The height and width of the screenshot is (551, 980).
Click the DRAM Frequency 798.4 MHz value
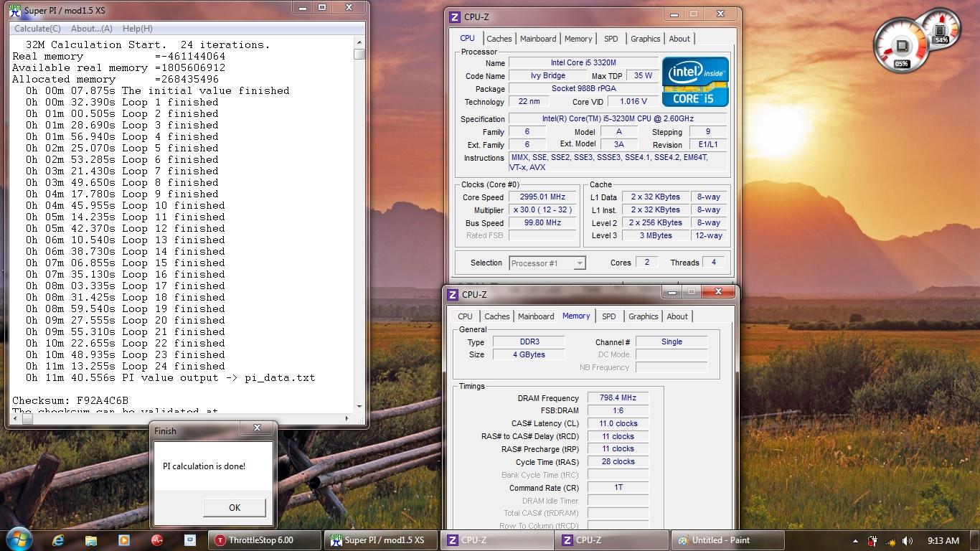(x=618, y=397)
